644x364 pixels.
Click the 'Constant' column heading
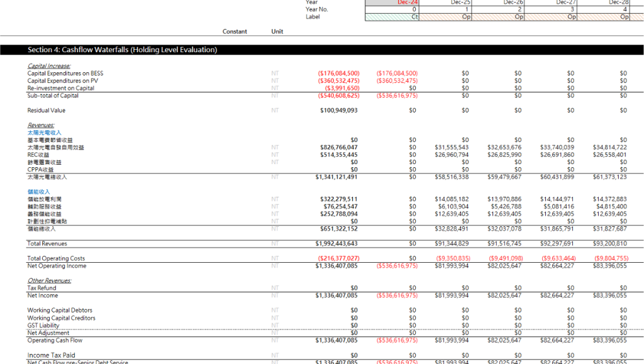(235, 31)
